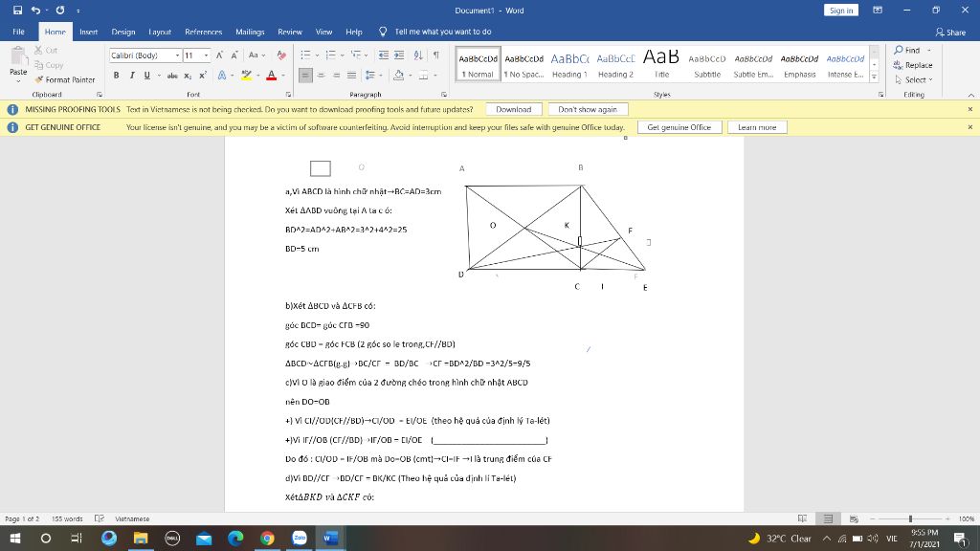Sort the selected text
The image size is (980, 551).
pos(418,55)
